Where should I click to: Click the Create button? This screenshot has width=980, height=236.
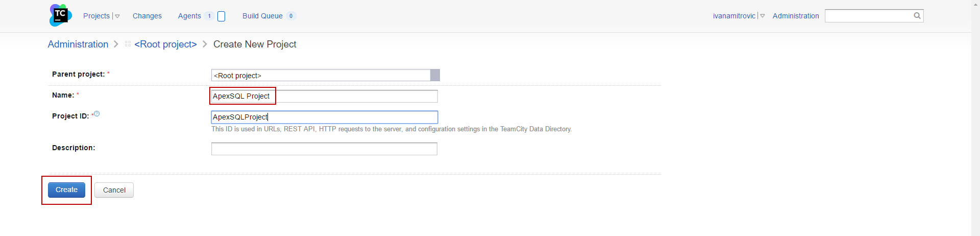click(66, 190)
